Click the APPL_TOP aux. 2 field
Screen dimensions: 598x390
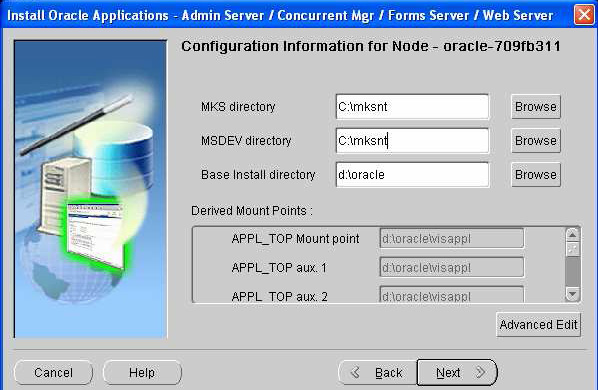click(x=452, y=295)
